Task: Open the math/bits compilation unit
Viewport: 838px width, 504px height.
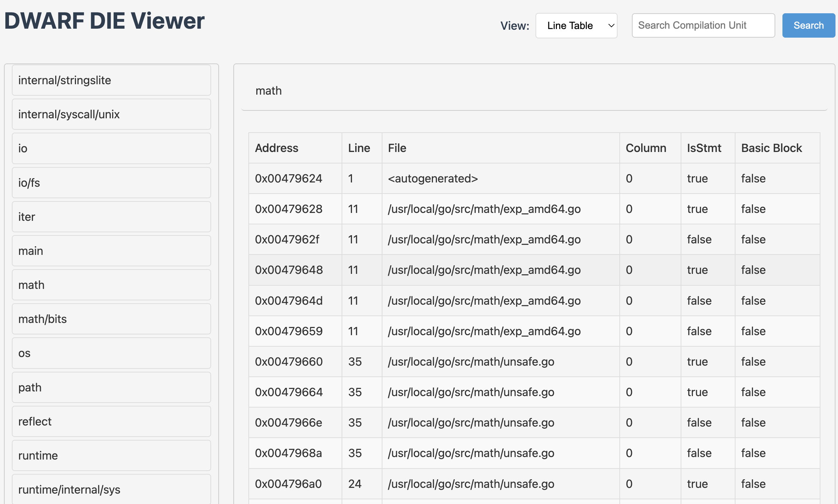Action: pyautogui.click(x=111, y=319)
